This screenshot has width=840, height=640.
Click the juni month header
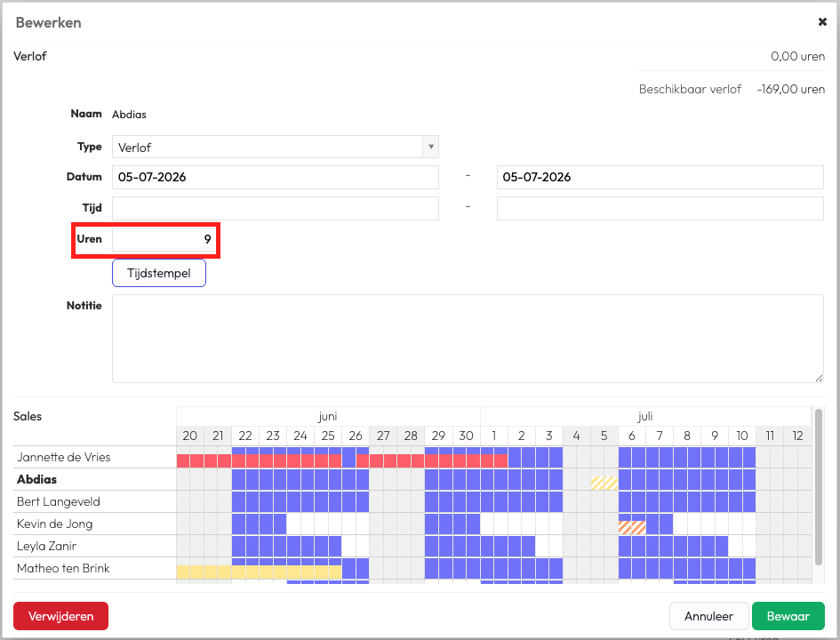(x=327, y=416)
